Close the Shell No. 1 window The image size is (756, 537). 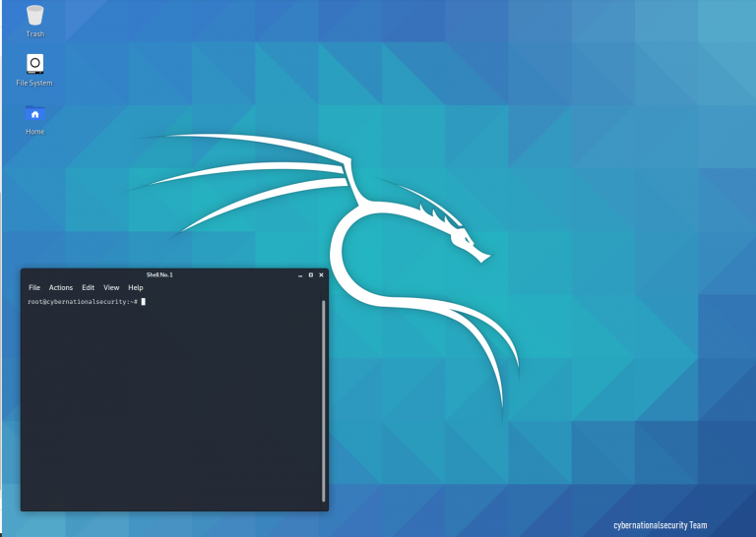[x=321, y=275]
